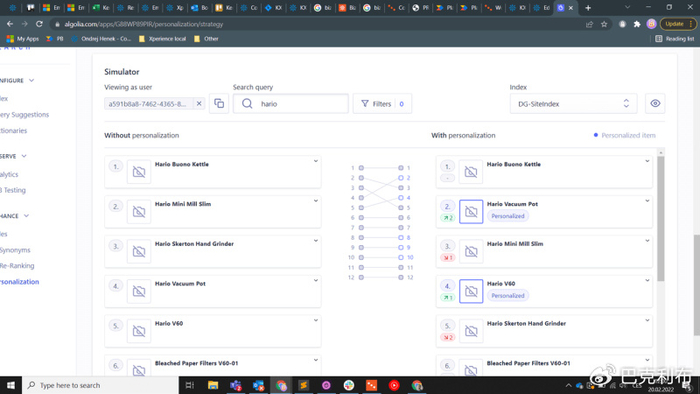The image size is (700, 394).
Task: Click the address bar URL
Action: click(x=144, y=24)
